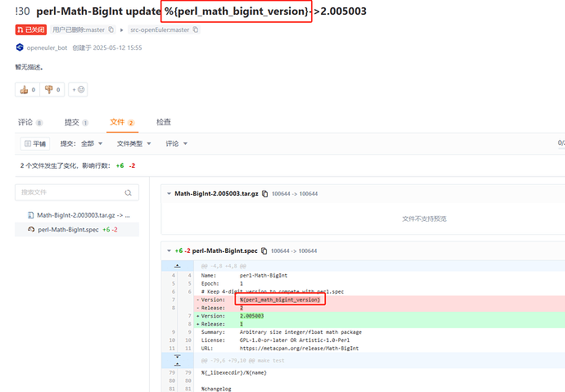
Task: Copy the Math-BigInt-2.005003.tar.gz file path
Action: click(x=264, y=193)
